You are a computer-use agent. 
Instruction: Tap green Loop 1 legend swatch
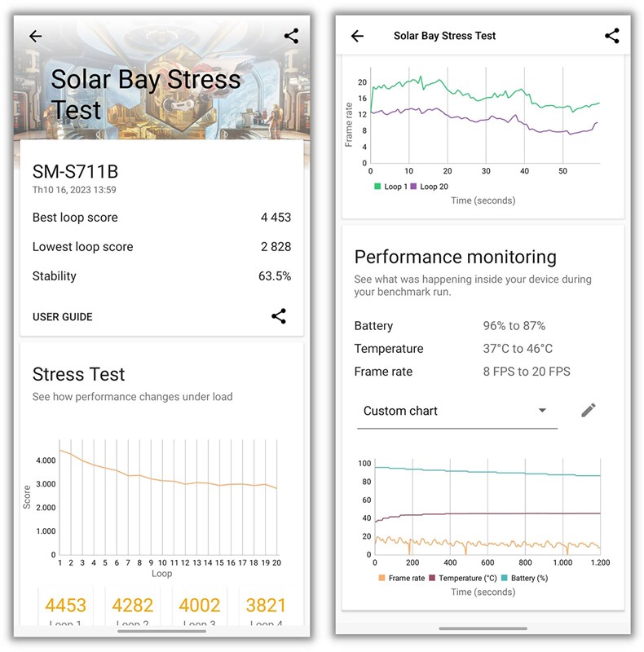click(377, 187)
